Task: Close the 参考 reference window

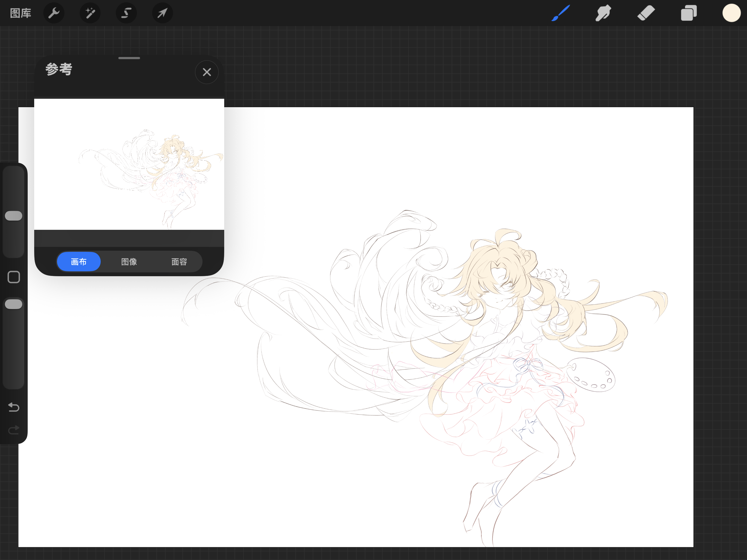Action: 207,72
